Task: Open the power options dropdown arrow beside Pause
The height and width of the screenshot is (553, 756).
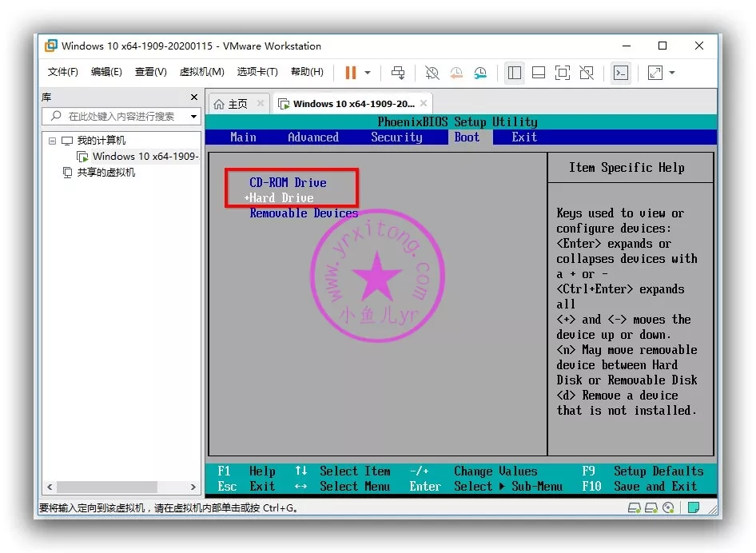Action: tap(368, 73)
